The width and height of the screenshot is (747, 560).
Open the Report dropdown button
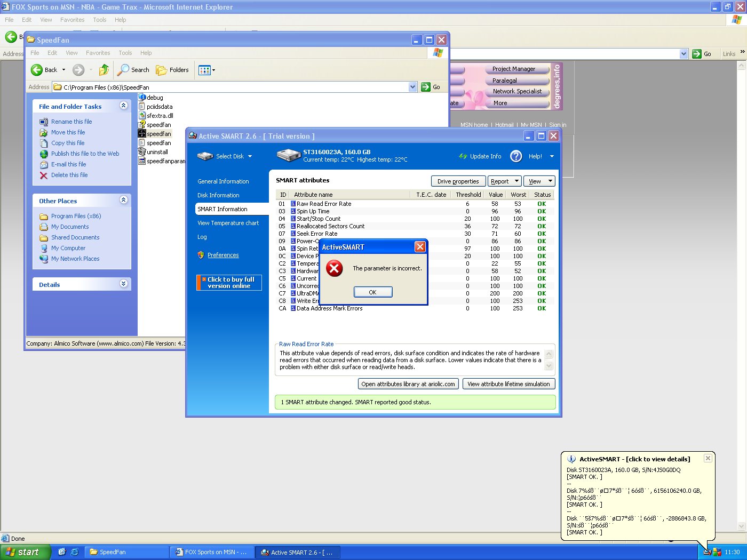pyautogui.click(x=505, y=181)
